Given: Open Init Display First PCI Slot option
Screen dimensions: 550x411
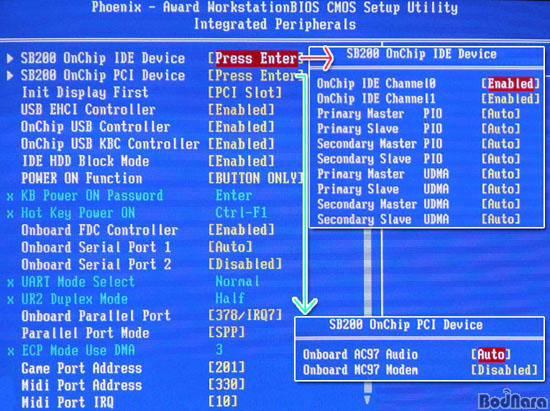Looking at the screenshot, I should click(x=245, y=93).
